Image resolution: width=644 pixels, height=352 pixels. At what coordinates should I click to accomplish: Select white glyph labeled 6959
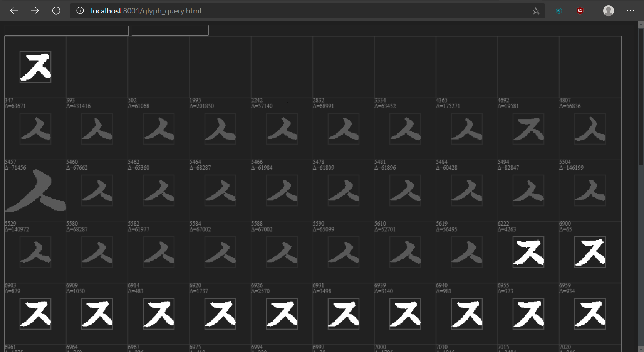590,314
